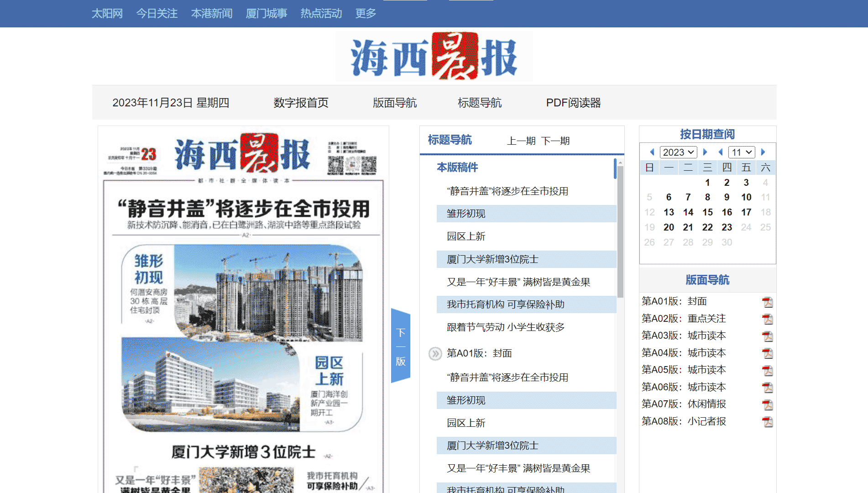This screenshot has height=493, width=868.
Task: Select calendar date 10
Action: click(x=746, y=197)
